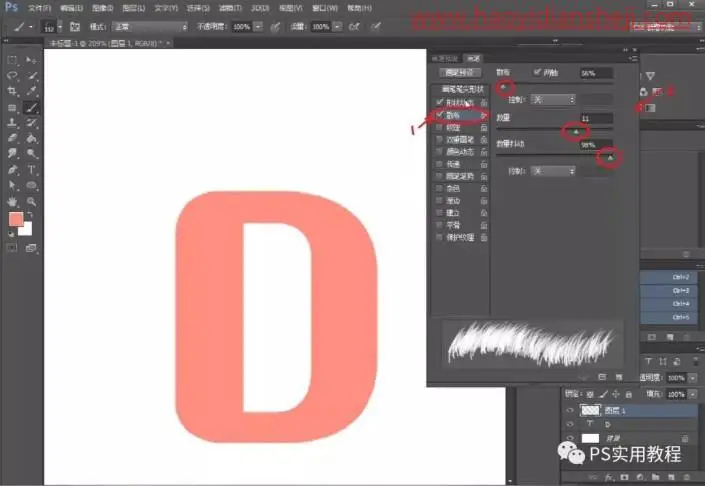Viewport: 705px width, 486px height.
Task: Toggle Quick Mask mode icon
Action: click(12, 248)
